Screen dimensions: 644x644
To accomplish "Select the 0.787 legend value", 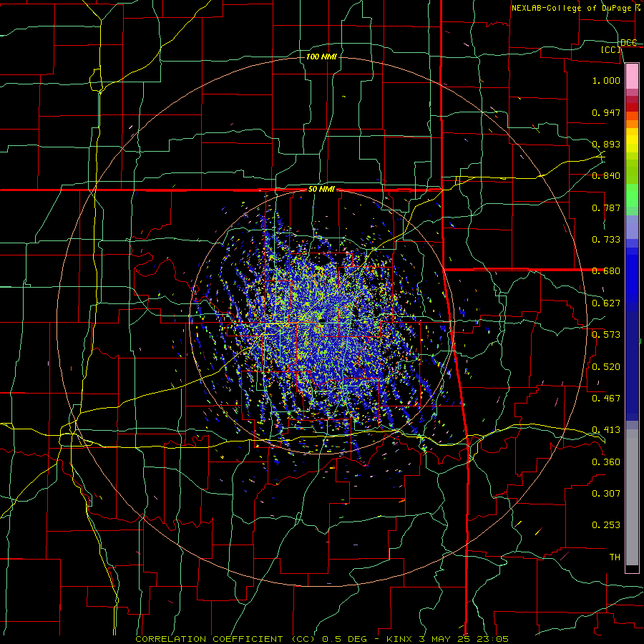I will click(x=606, y=208).
